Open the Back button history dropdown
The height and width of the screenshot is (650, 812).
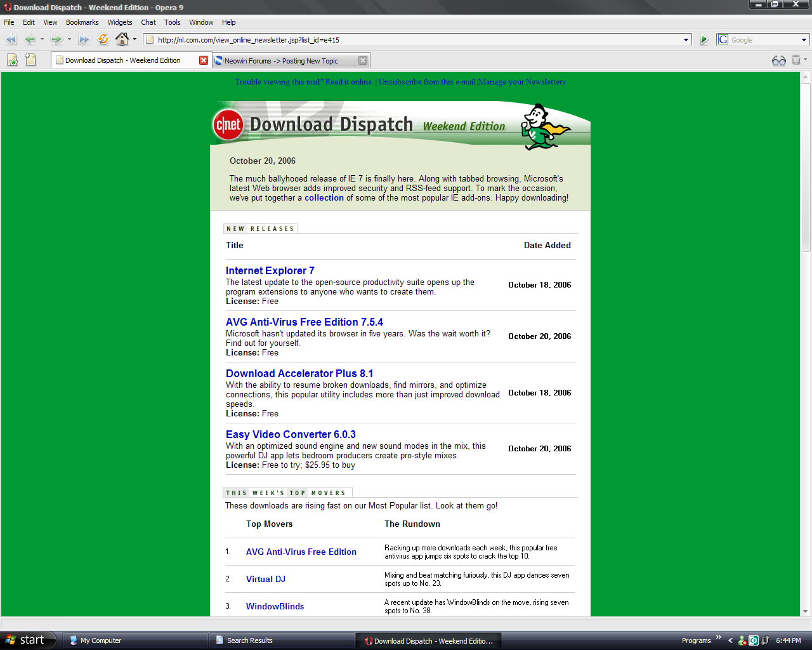(x=41, y=39)
